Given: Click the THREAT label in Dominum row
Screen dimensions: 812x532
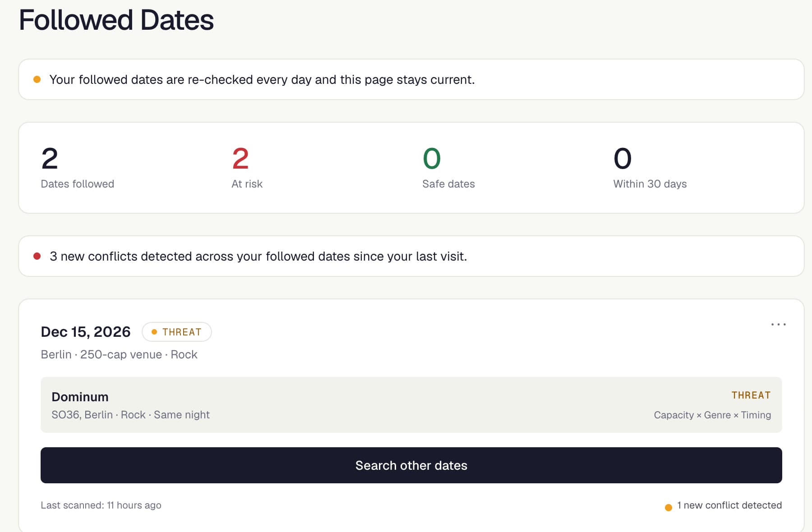Looking at the screenshot, I should coord(751,395).
